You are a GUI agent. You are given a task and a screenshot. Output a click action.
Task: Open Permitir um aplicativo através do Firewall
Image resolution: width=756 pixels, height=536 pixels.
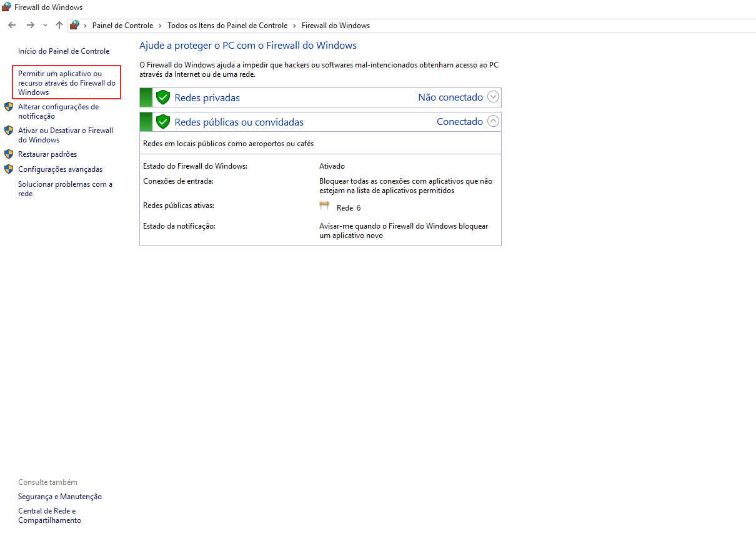click(x=66, y=83)
